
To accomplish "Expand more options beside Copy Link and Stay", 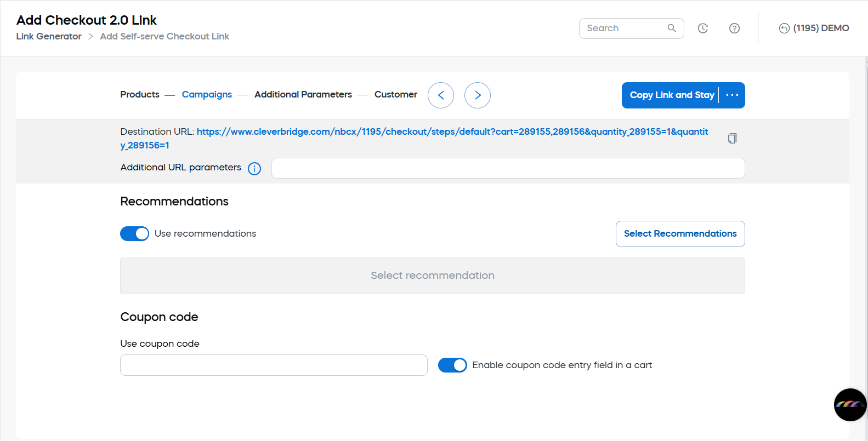I will click(x=732, y=95).
